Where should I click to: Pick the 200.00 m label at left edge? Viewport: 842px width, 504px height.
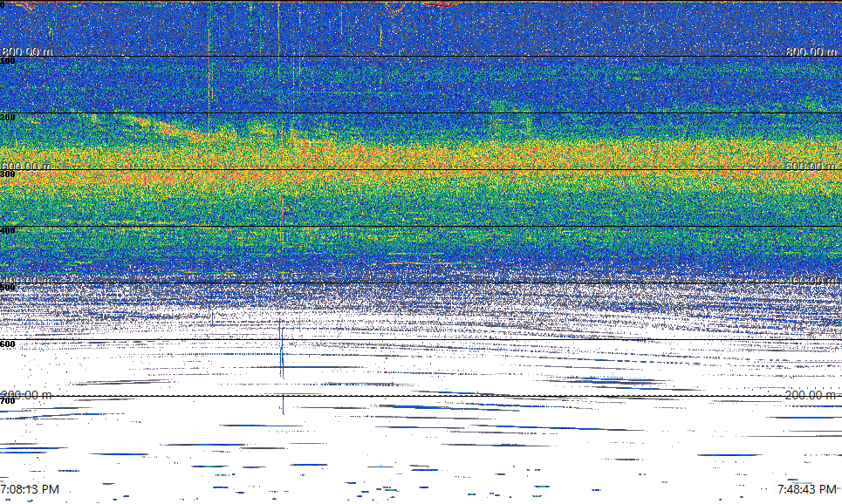point(27,395)
